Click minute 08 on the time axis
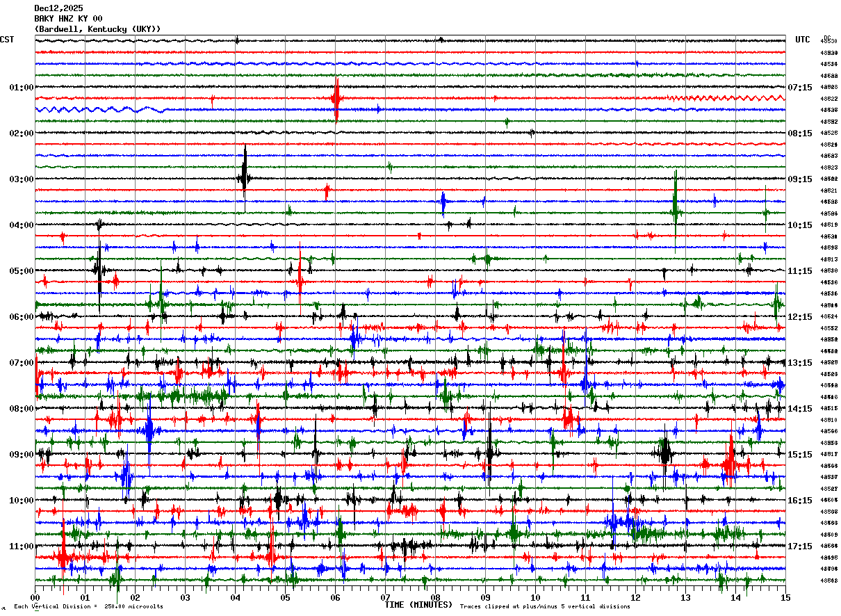 coord(435,597)
